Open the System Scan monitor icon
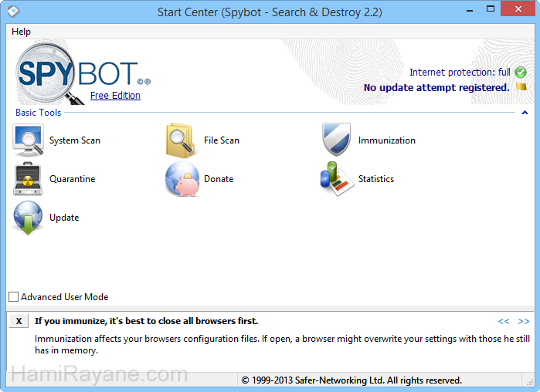This screenshot has height=392, width=540. coord(28,140)
